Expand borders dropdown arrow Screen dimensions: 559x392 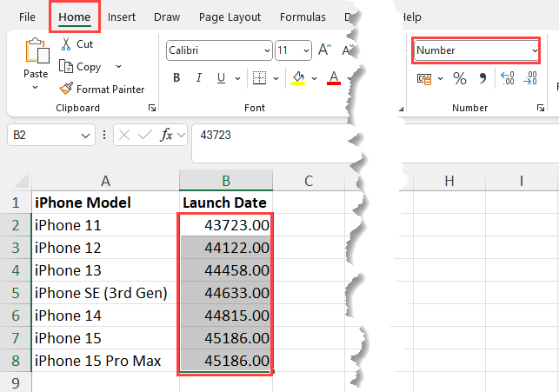(276, 78)
